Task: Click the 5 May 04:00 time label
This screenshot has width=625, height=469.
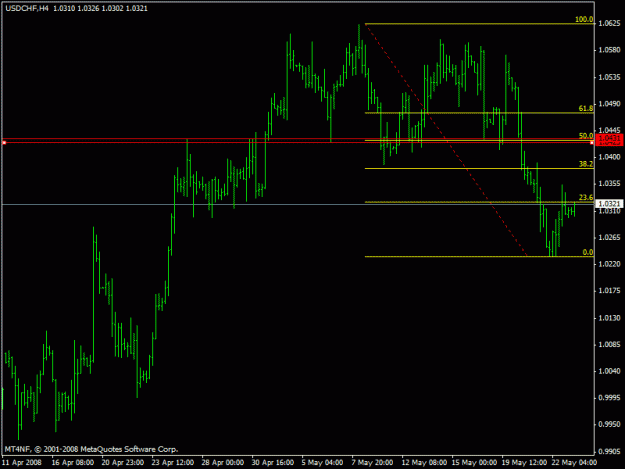Action: [322, 463]
